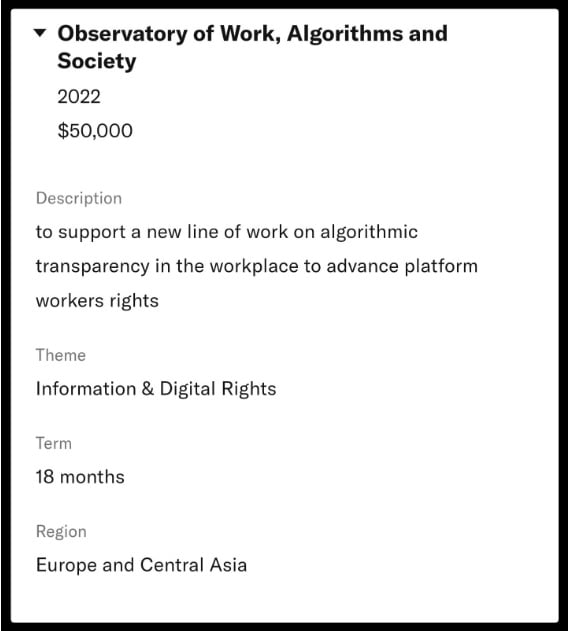The image size is (568, 631).
Task: Collapse the Observatory of Work grant entry
Action: tap(40, 33)
